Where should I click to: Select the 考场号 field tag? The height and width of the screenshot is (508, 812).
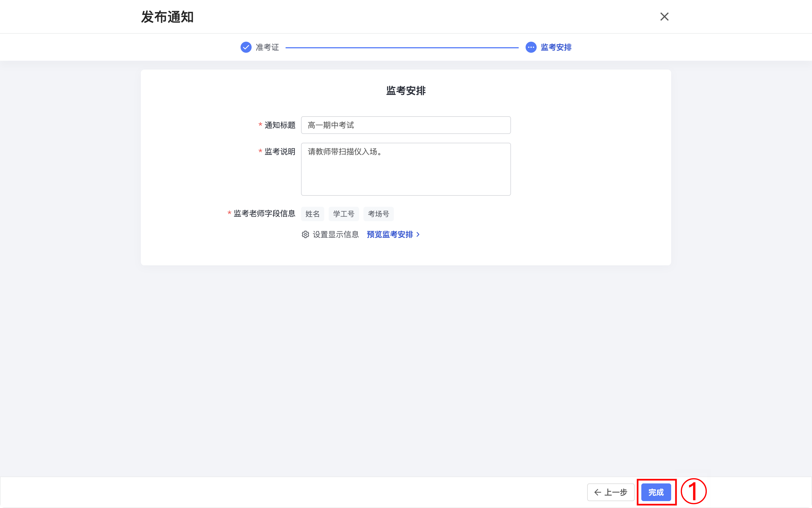[x=378, y=214]
